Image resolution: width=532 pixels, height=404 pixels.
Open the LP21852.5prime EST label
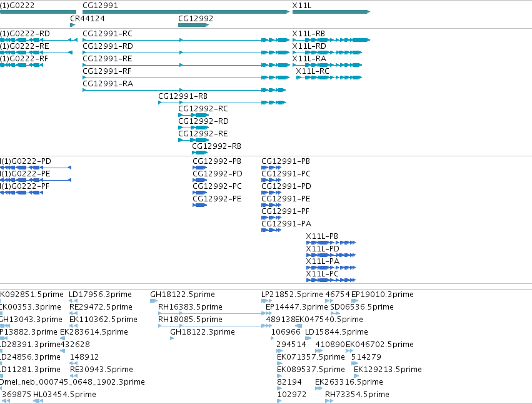(292, 295)
